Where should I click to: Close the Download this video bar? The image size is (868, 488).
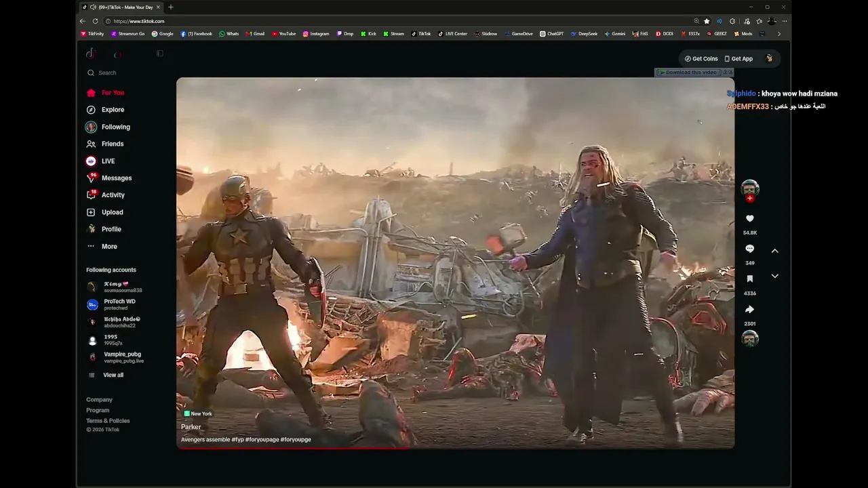pyautogui.click(x=730, y=73)
